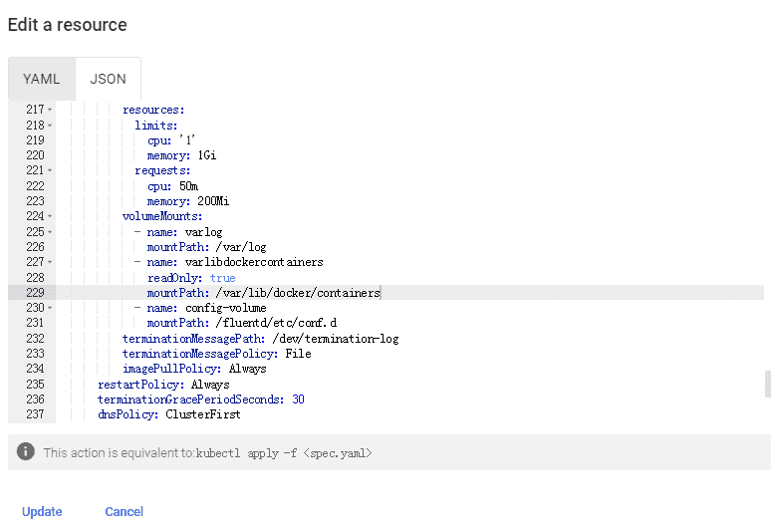Click the editor vertical scrollbar thumb
777x532 pixels.
pos(768,384)
